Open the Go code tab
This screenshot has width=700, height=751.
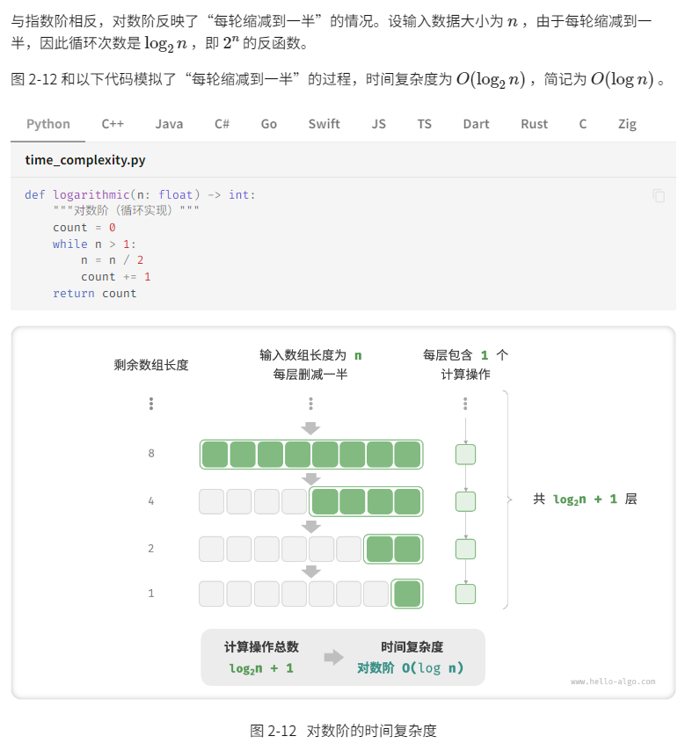(x=268, y=124)
